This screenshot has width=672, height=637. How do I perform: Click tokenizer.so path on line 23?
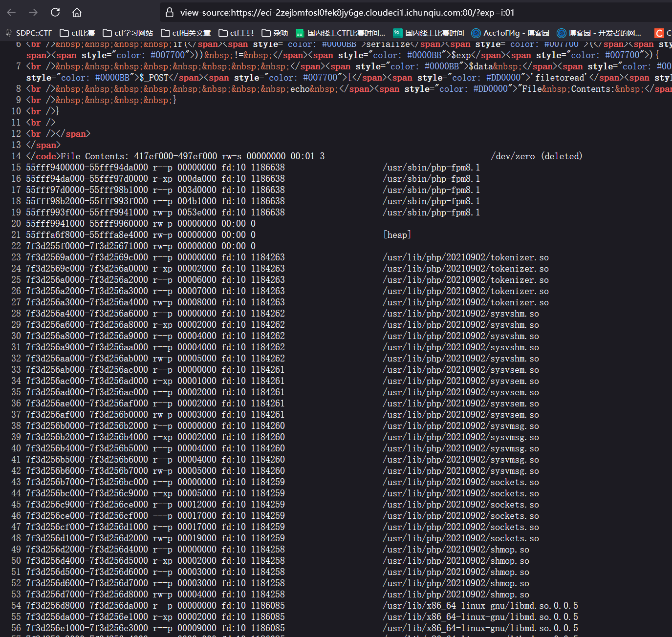point(466,257)
